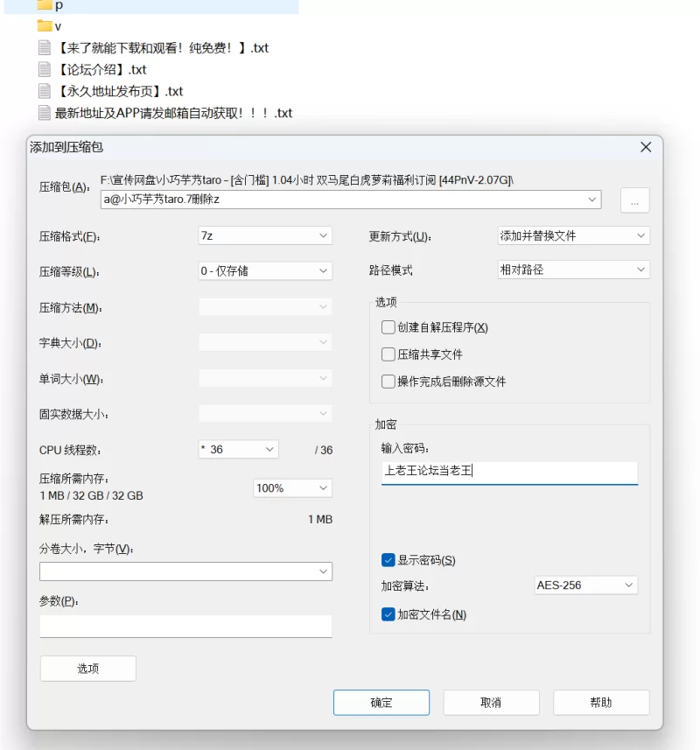The image size is (700, 750).
Task: Click the text icon of 【论坛介绍】.txt
Action: 45,70
